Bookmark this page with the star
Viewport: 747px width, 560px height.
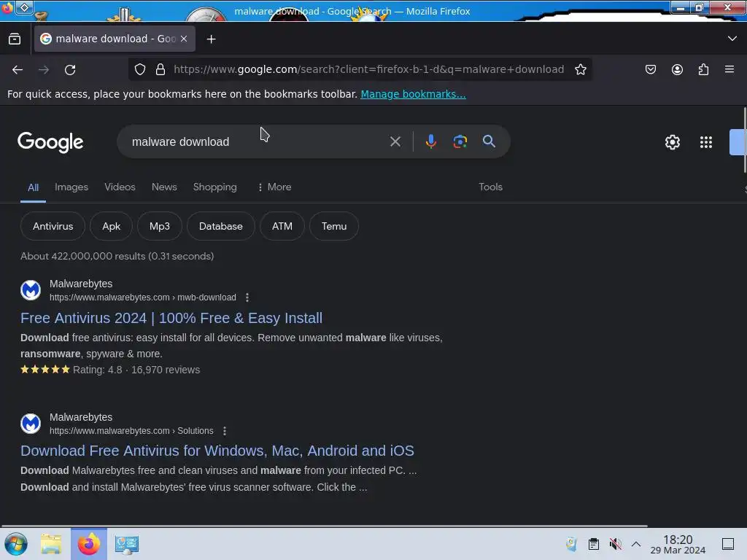(580, 69)
